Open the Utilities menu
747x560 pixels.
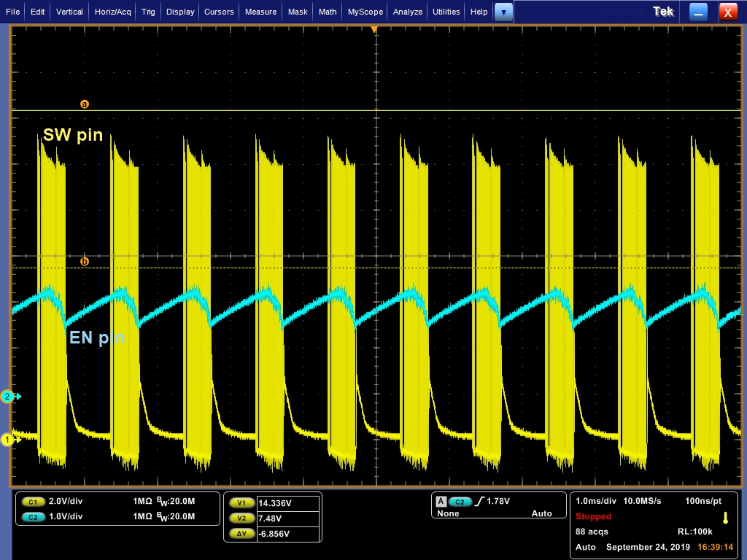click(446, 12)
